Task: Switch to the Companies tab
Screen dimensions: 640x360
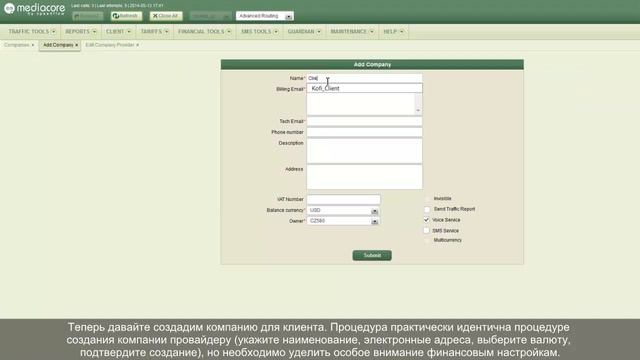Action: click(x=17, y=45)
